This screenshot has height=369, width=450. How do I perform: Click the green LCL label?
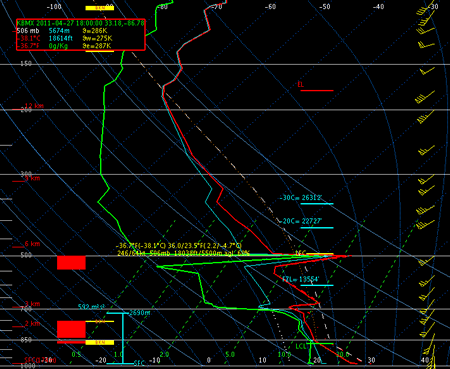click(301, 347)
